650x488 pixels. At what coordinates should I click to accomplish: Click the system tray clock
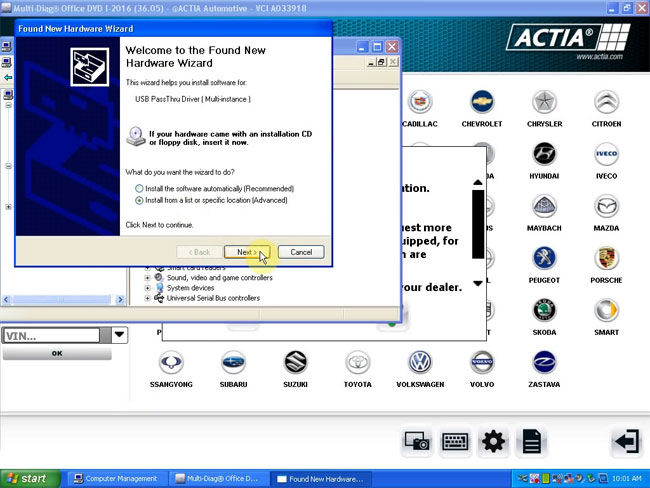(626, 478)
